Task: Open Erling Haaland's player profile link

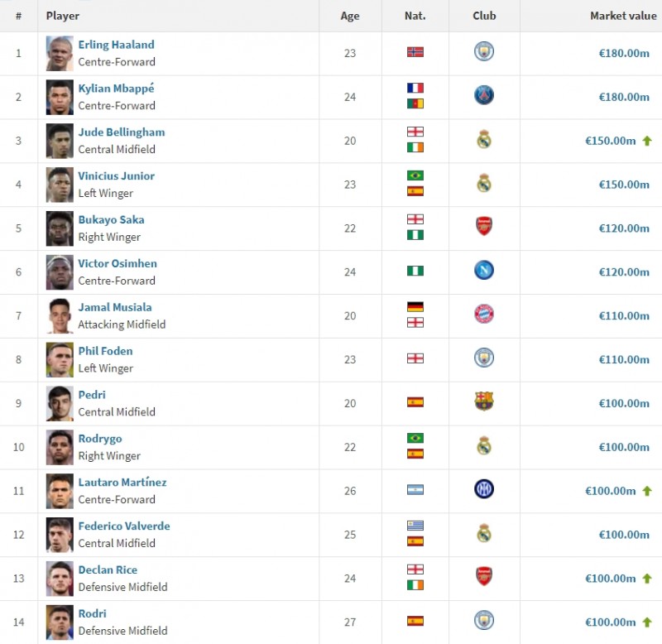Action: point(116,45)
